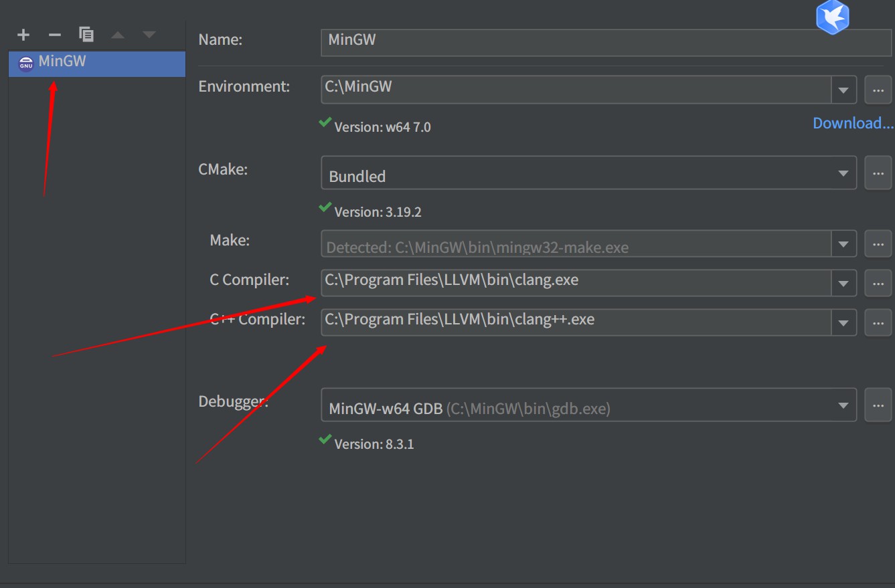895x588 pixels.
Task: Remove selected toolchain with minus icon
Action: [x=55, y=34]
